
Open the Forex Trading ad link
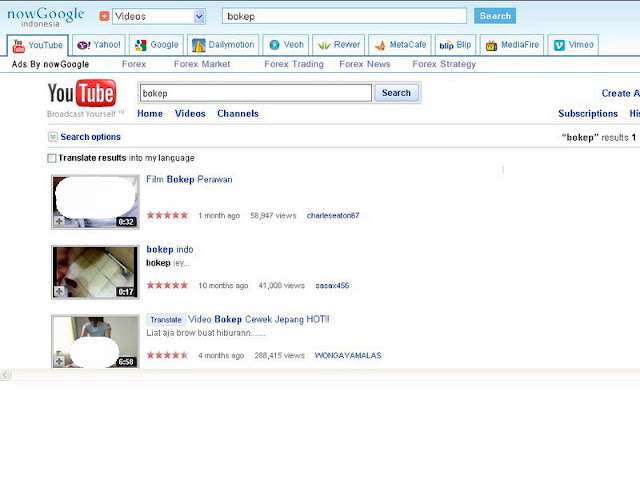click(294, 64)
